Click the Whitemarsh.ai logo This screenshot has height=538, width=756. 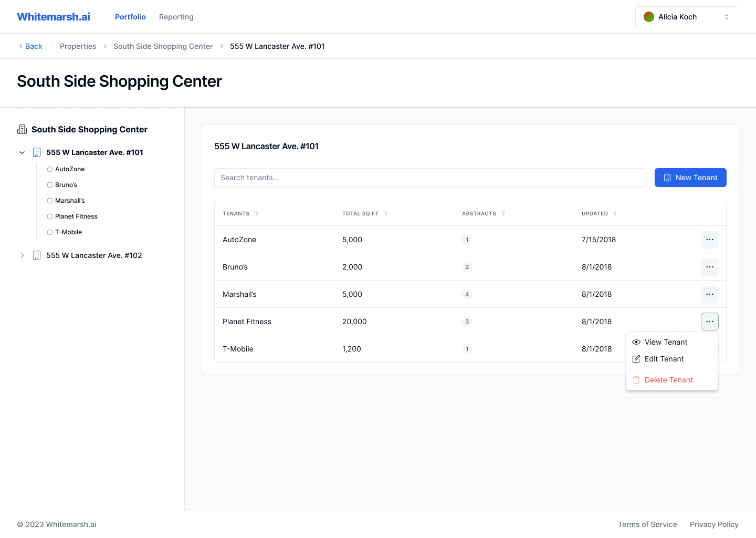[x=54, y=17]
